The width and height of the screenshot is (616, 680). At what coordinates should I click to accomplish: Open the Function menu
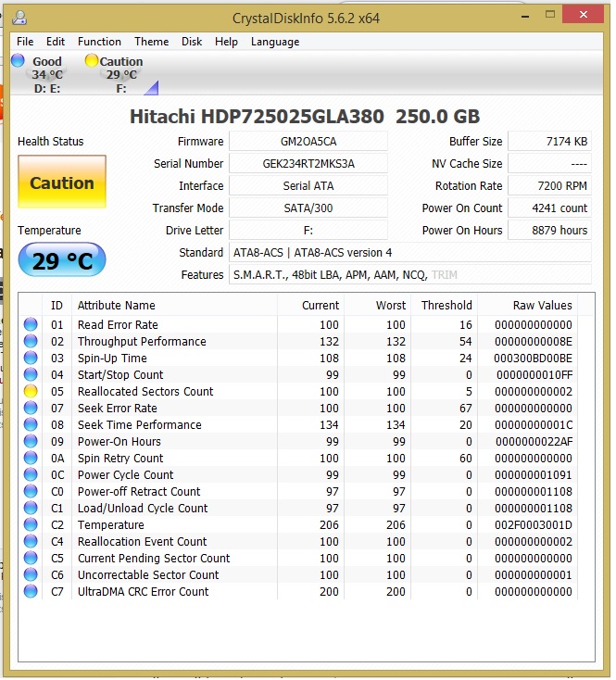point(99,42)
